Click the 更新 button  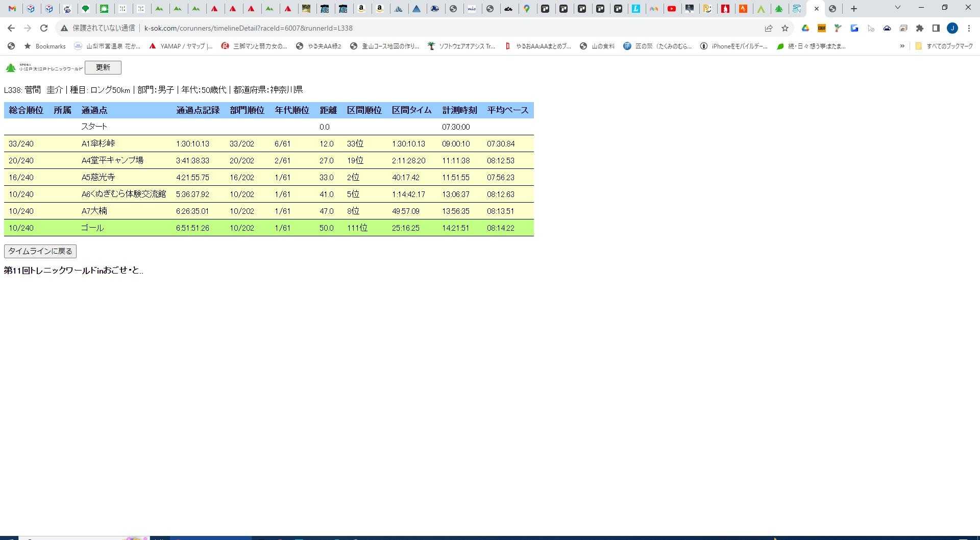103,67
